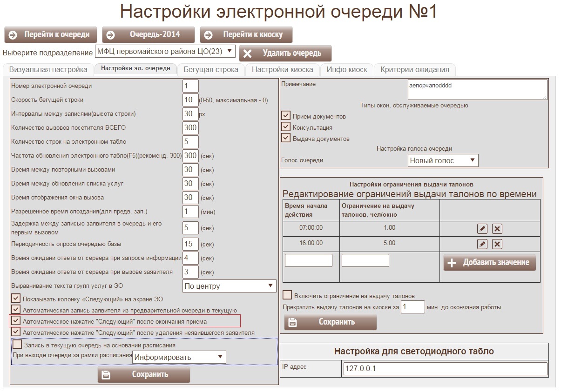
Task: Click 'Добавить значение' plus button
Action: [490, 263]
